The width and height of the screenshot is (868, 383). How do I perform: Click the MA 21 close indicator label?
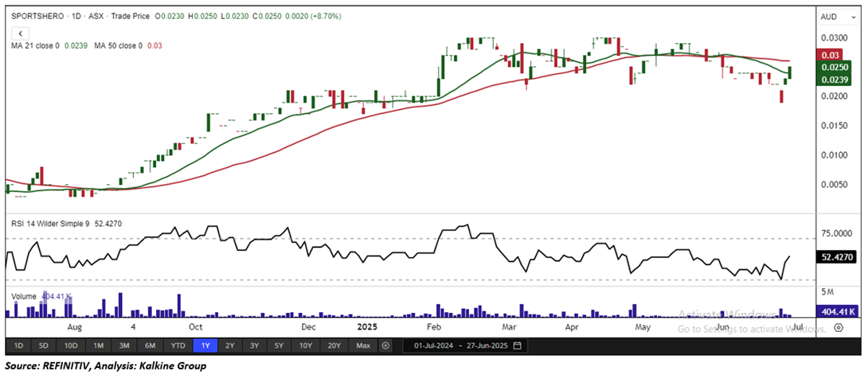(x=34, y=46)
